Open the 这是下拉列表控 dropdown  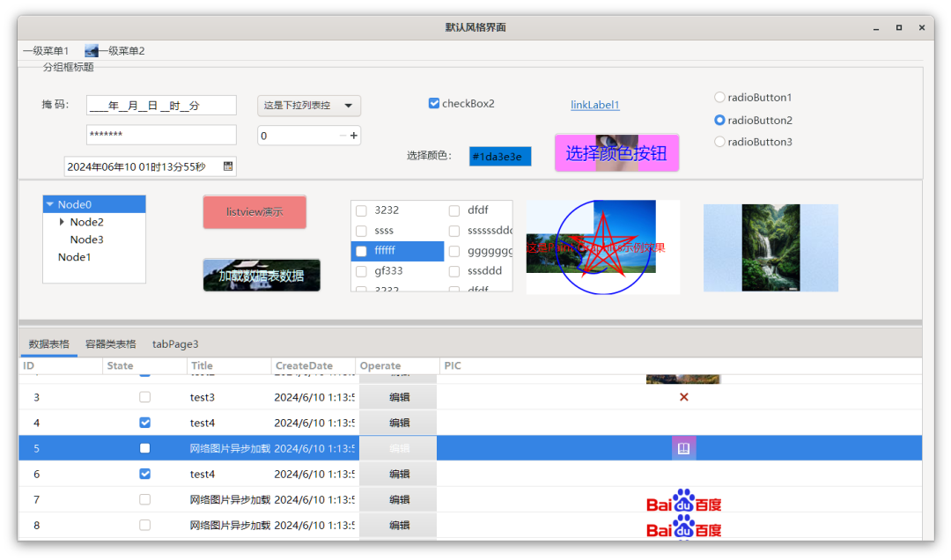[309, 106]
